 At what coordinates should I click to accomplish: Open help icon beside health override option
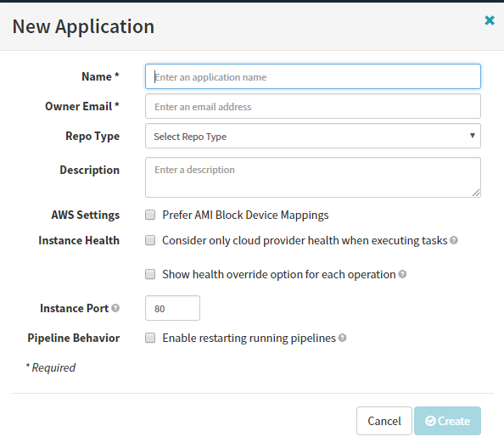pyautogui.click(x=402, y=274)
